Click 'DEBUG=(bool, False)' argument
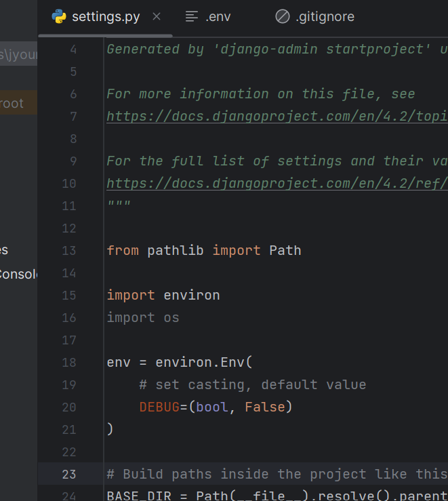Screen dimensions: 448x501 point(216,407)
